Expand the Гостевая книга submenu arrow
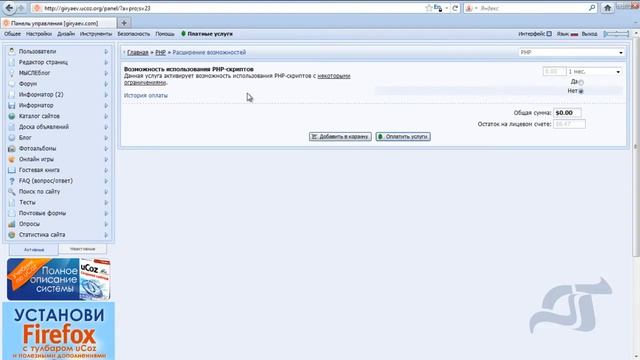640x360 pixels. tap(106, 170)
